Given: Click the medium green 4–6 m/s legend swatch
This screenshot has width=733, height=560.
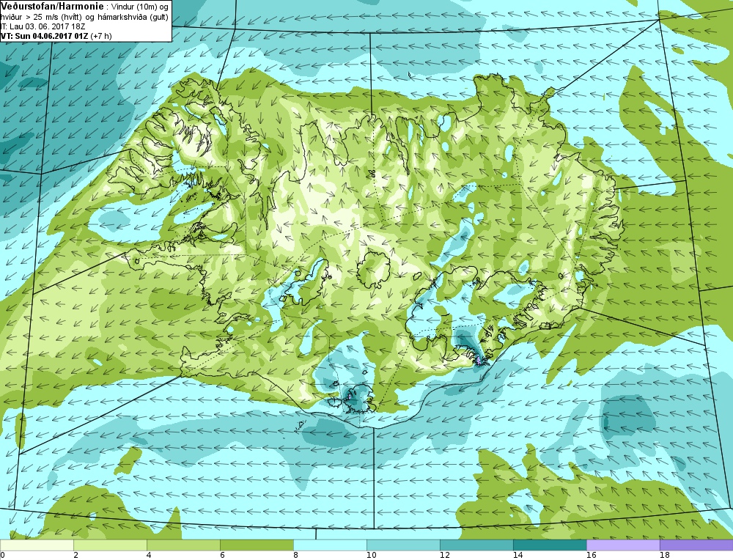Looking at the screenshot, I should coord(183,545).
